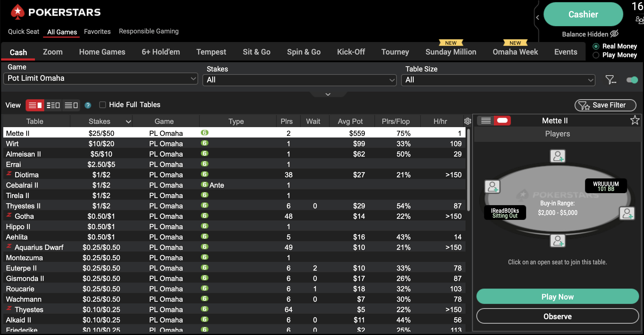Viewport: 644px width, 335px height.
Task: Click player IReadB00ks sitting out
Action: tap(505, 213)
